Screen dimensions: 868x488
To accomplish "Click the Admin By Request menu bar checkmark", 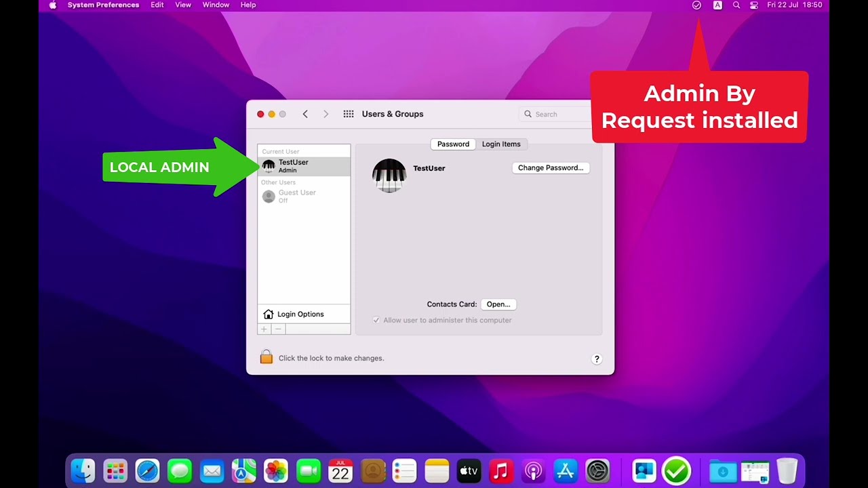I will pos(696,5).
